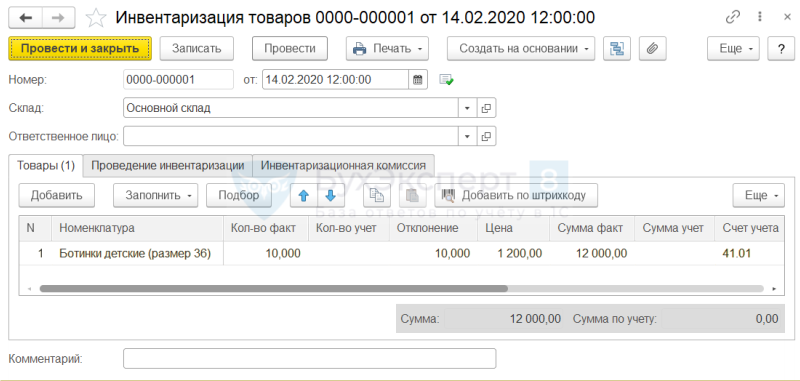
Task: Copy a link to the document with the chain icon
Action: tap(733, 17)
